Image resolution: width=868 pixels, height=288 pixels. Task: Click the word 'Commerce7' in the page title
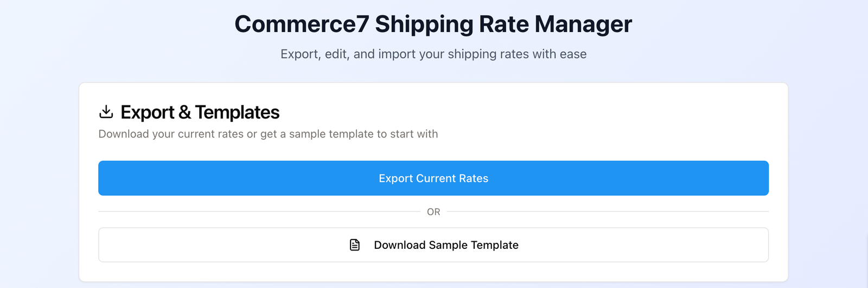[302, 24]
